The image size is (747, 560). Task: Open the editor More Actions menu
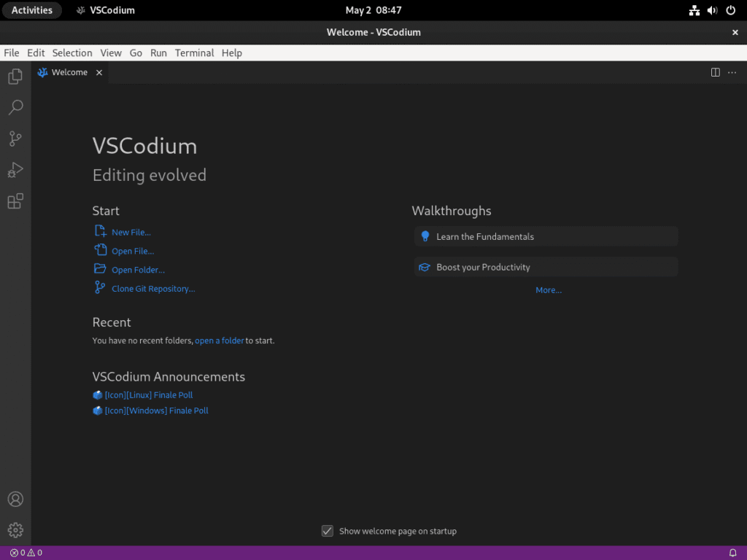coord(732,72)
